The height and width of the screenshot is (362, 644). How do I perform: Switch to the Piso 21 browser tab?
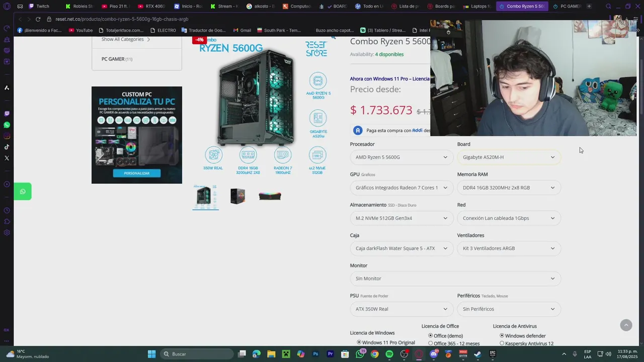pos(115,6)
